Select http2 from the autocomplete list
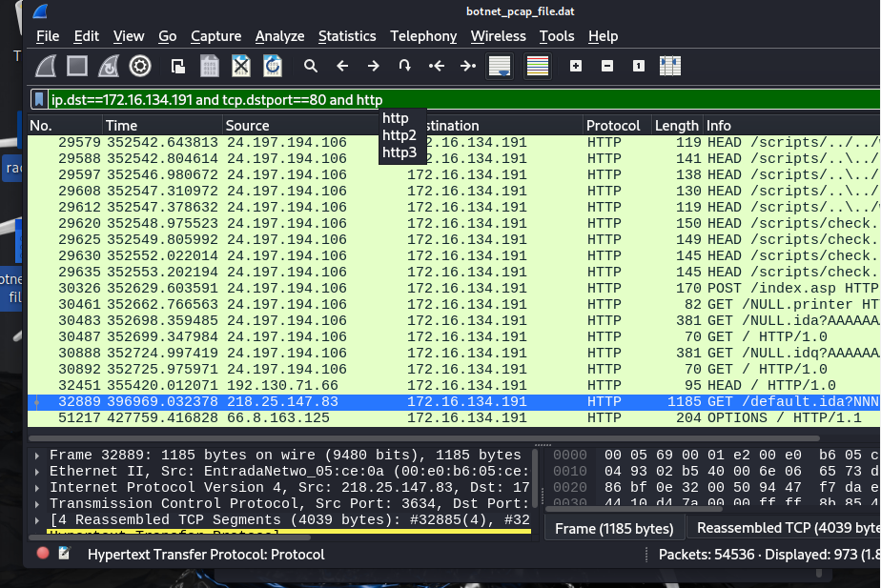This screenshot has height=588, width=881. [400, 135]
